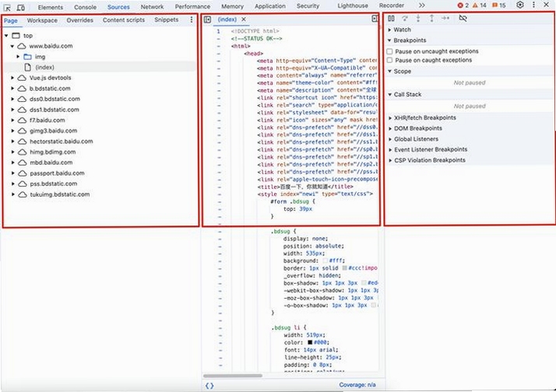
Task: Enable Pause on uncaught exceptions
Action: 389,51
